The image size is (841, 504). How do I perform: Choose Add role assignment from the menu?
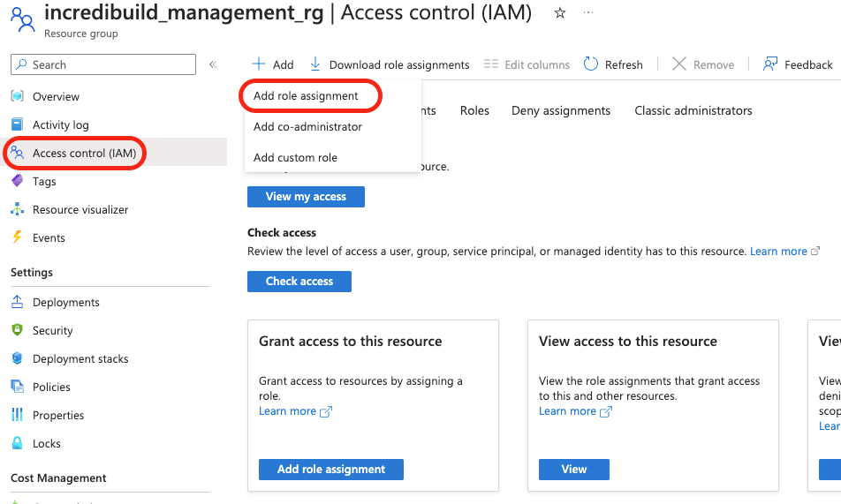click(306, 95)
